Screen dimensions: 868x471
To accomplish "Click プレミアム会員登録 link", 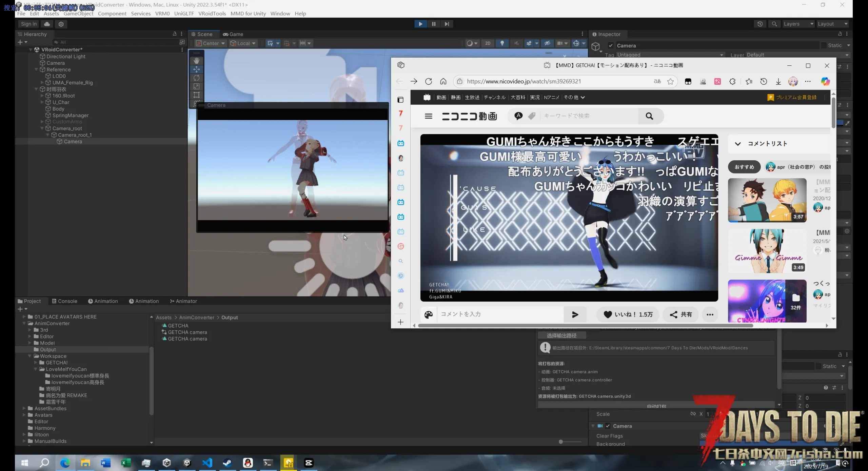I will point(792,97).
